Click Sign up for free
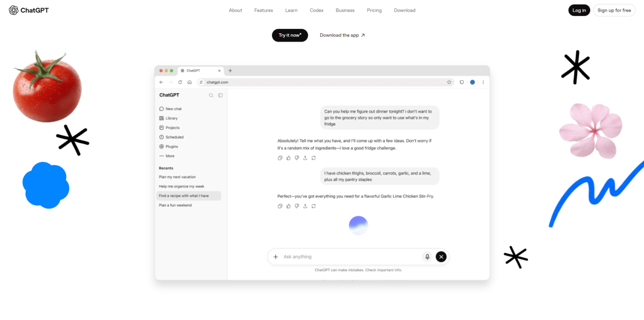The width and height of the screenshot is (644, 320). 614,10
